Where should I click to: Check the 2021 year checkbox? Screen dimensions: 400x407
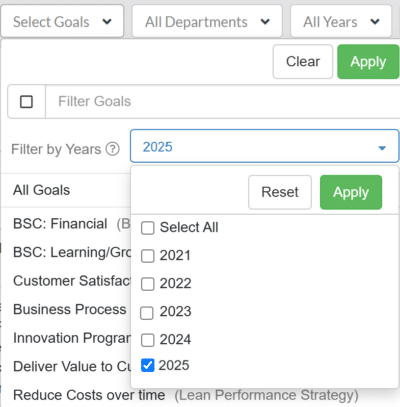pyautogui.click(x=148, y=256)
